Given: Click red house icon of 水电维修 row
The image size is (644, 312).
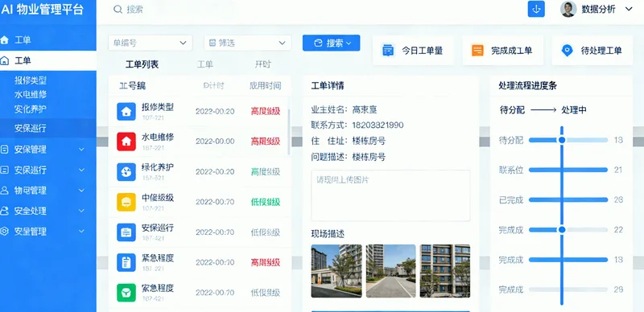Looking at the screenshot, I should [126, 142].
